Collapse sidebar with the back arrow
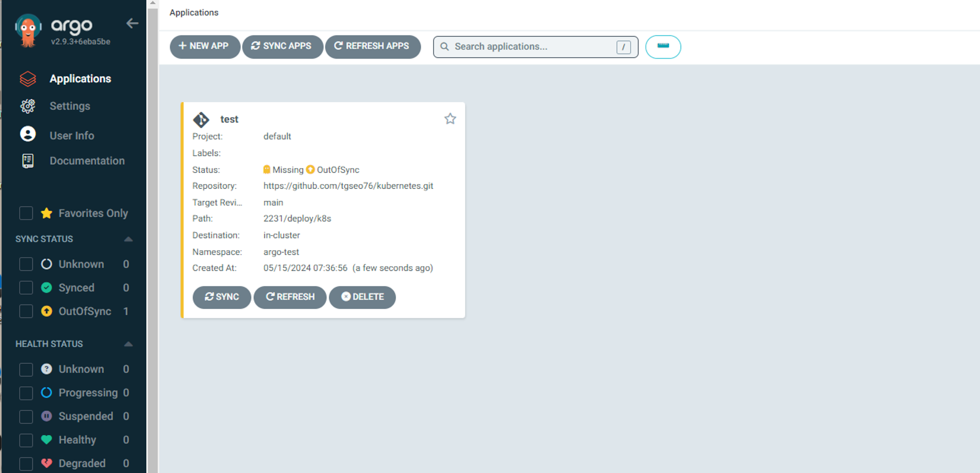The width and height of the screenshot is (980, 473). coord(132,23)
